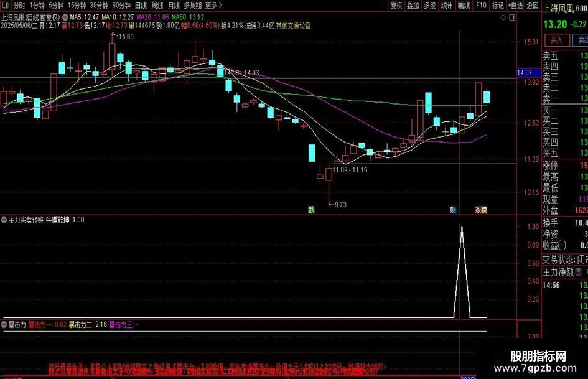
Task: Click the 15.60 high price label
Action: click(x=126, y=37)
